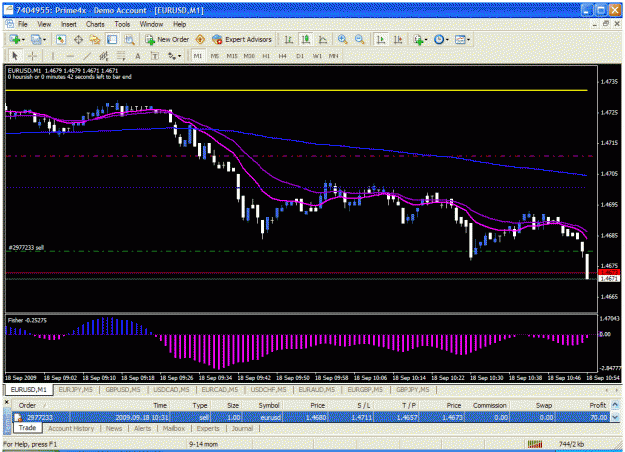The image size is (625, 452).
Task: Open the Templates dropdown
Action: coord(462,39)
